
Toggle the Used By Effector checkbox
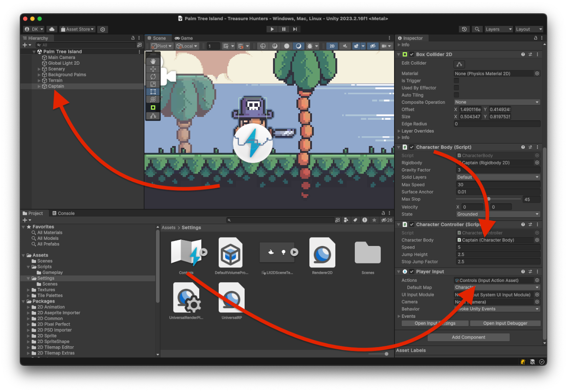(x=456, y=88)
